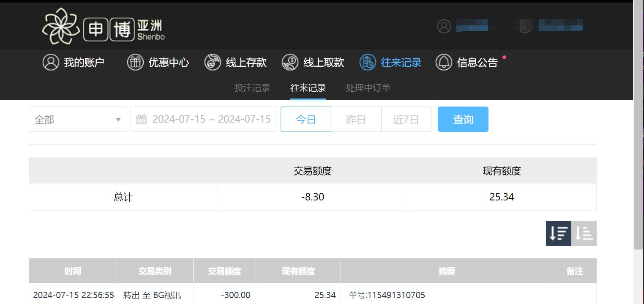This screenshot has height=304, width=644.
Task: Open 我的账户 account icon
Action: tap(51, 62)
